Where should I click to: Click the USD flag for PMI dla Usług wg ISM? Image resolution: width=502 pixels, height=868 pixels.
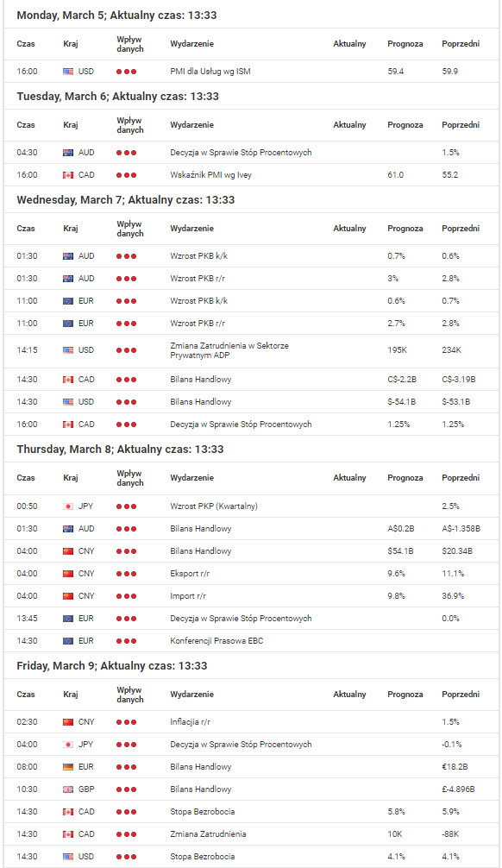coord(68,72)
